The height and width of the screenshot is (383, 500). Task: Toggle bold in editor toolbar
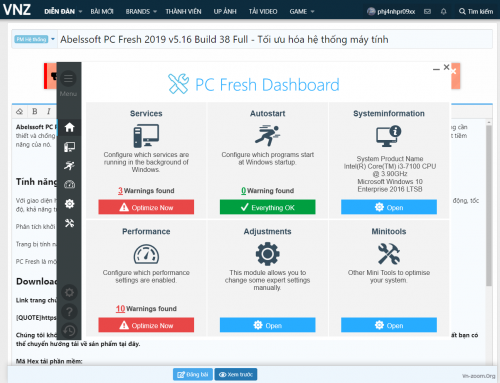pyautogui.click(x=35, y=111)
